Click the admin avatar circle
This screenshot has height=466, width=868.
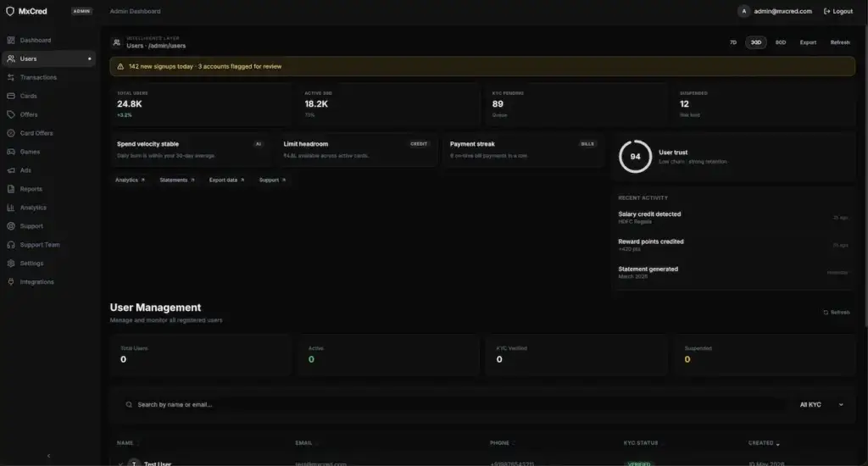pos(743,11)
